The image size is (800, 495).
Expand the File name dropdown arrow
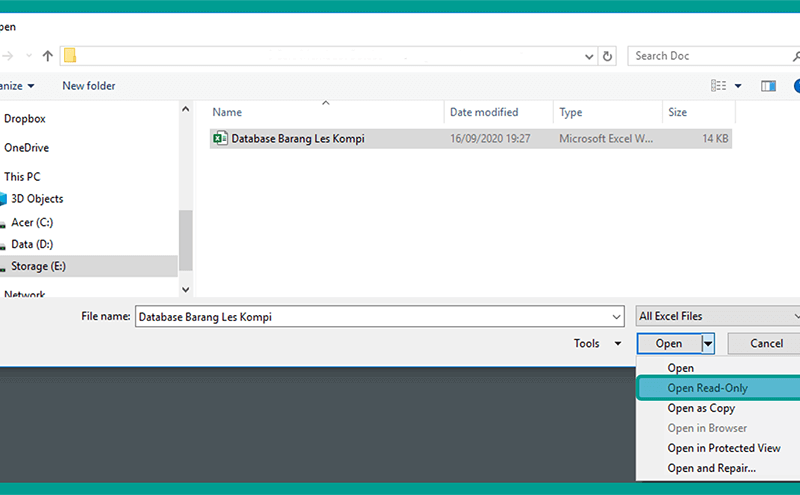pyautogui.click(x=616, y=317)
